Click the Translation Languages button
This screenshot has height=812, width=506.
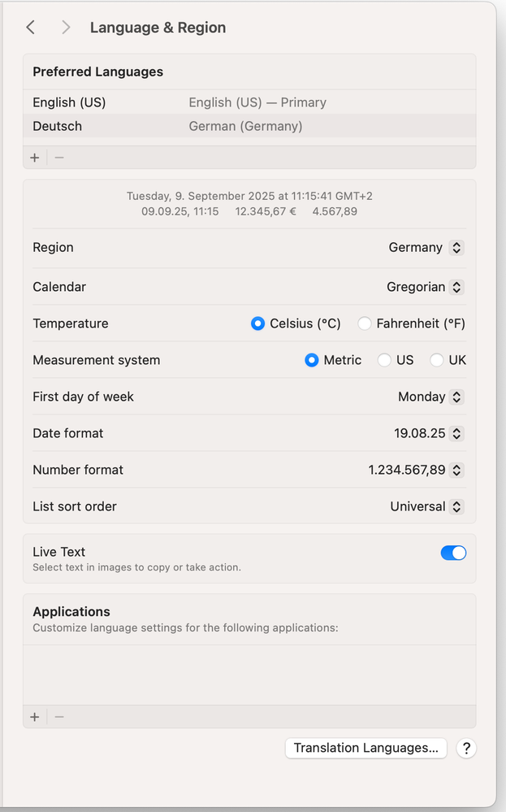pyautogui.click(x=365, y=749)
